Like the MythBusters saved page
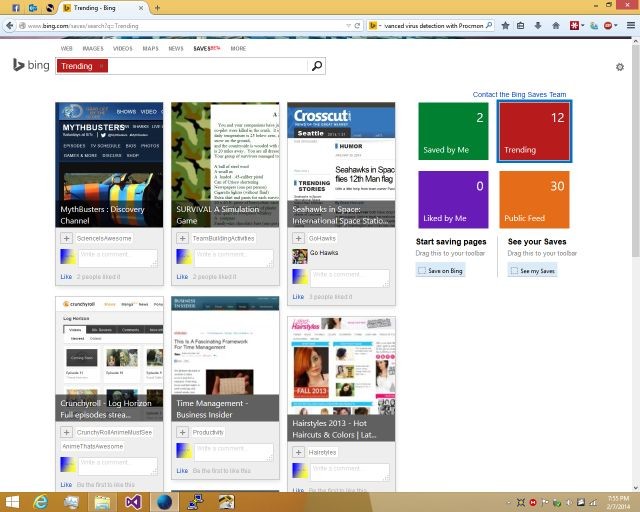The height and width of the screenshot is (512, 640). pos(66,276)
